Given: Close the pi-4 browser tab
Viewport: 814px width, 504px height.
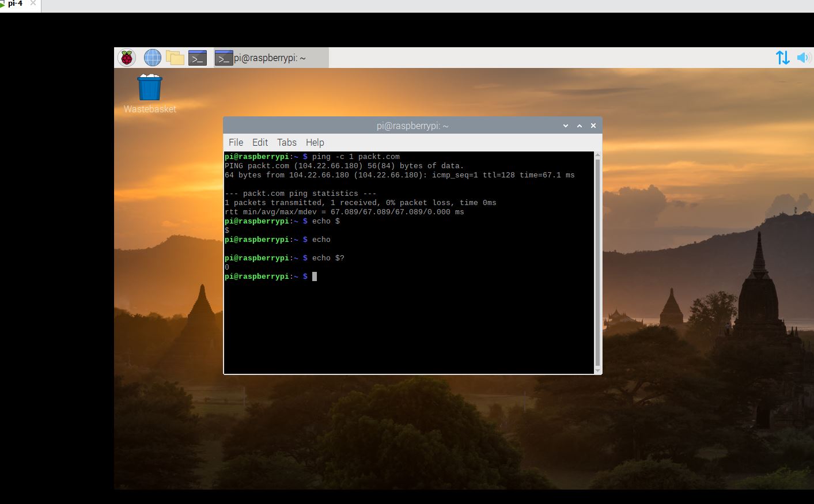Looking at the screenshot, I should point(32,4).
